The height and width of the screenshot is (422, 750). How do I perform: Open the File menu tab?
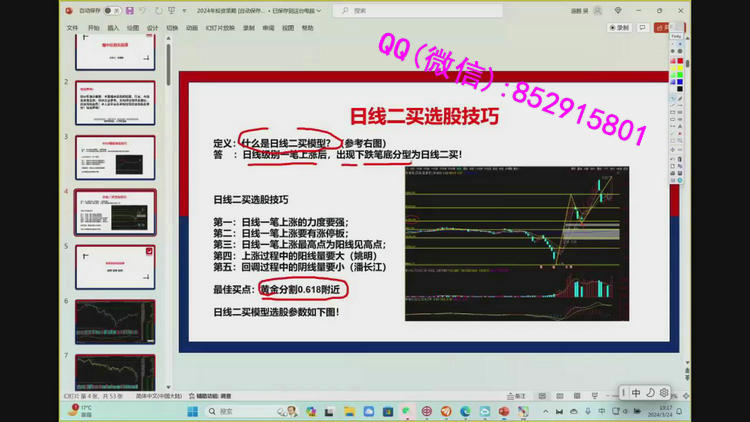tap(72, 28)
